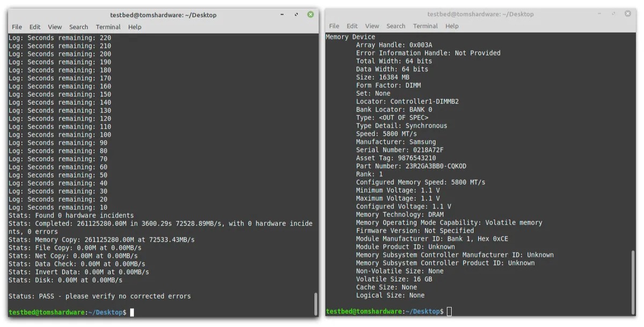Image resolution: width=644 pixels, height=327 pixels.
Task: Click "Log: Seconds remaining: 10" line
Action: coord(58,207)
